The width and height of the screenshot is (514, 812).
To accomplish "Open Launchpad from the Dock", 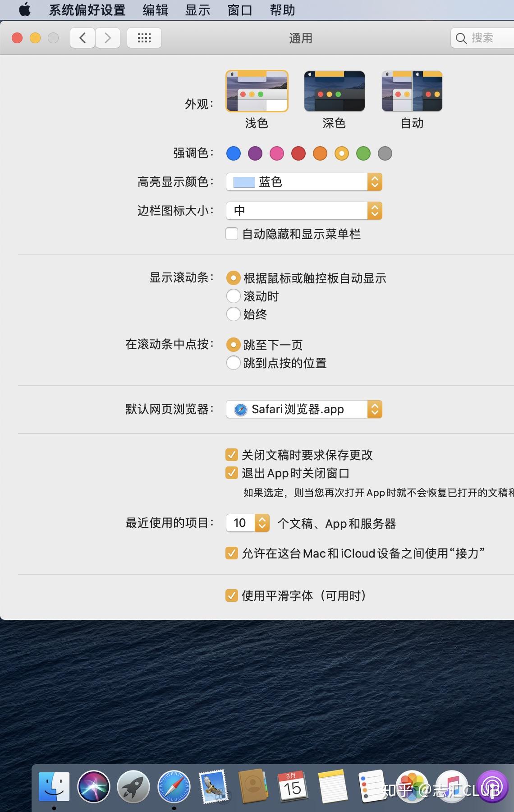I will 133,786.
